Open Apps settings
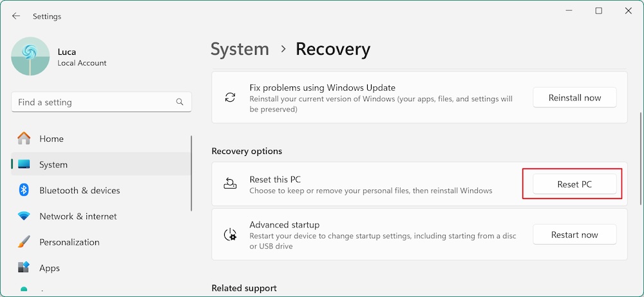644x297 pixels. tap(100, 268)
